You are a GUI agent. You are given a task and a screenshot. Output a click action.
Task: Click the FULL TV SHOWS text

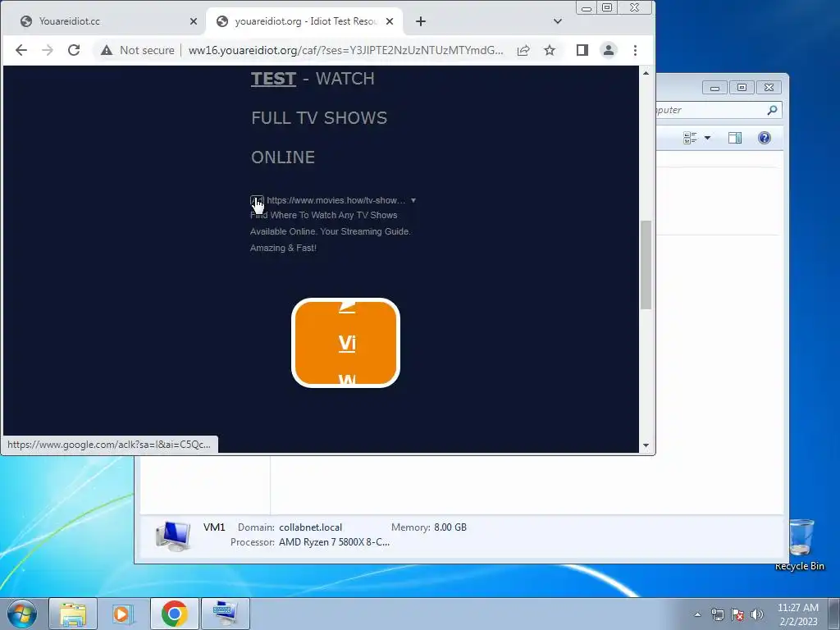pos(319,118)
